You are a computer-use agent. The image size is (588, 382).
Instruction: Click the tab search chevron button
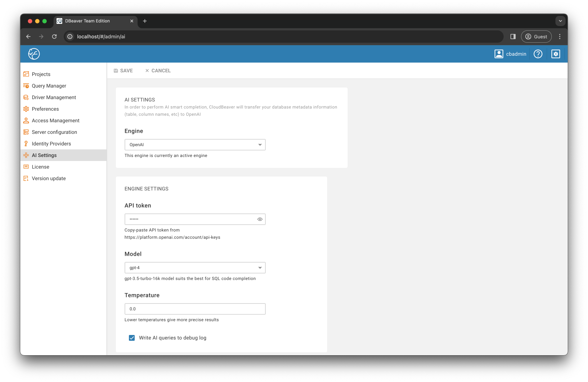560,21
